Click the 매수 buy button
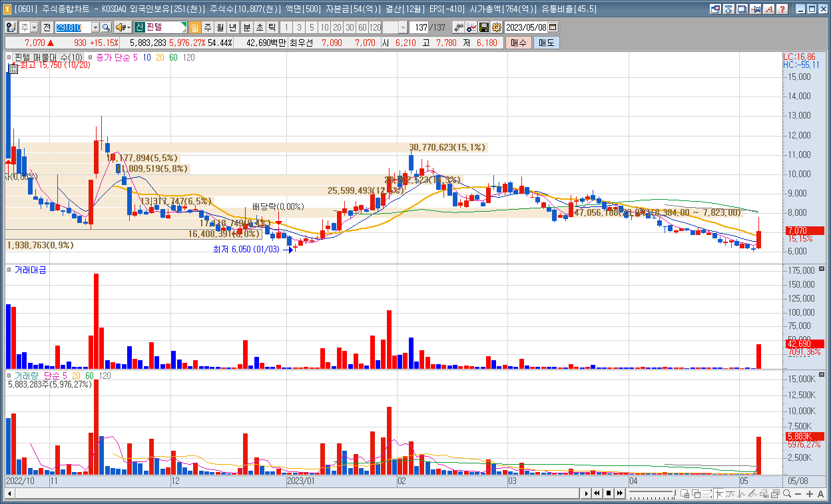This screenshot has height=504, width=831. point(519,43)
